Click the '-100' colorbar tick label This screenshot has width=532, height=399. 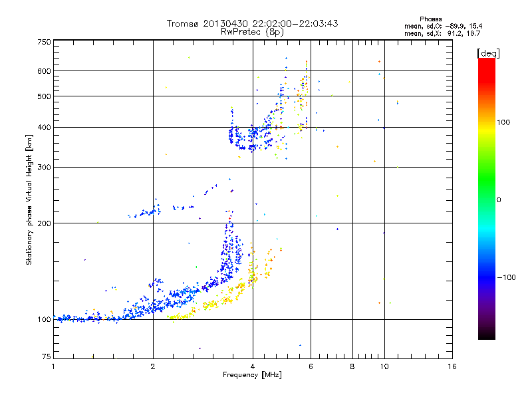(x=506, y=277)
